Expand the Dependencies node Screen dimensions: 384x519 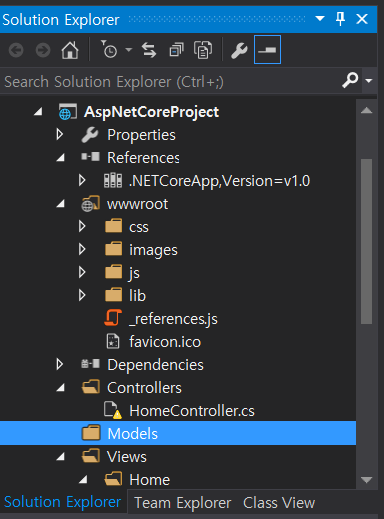60,364
